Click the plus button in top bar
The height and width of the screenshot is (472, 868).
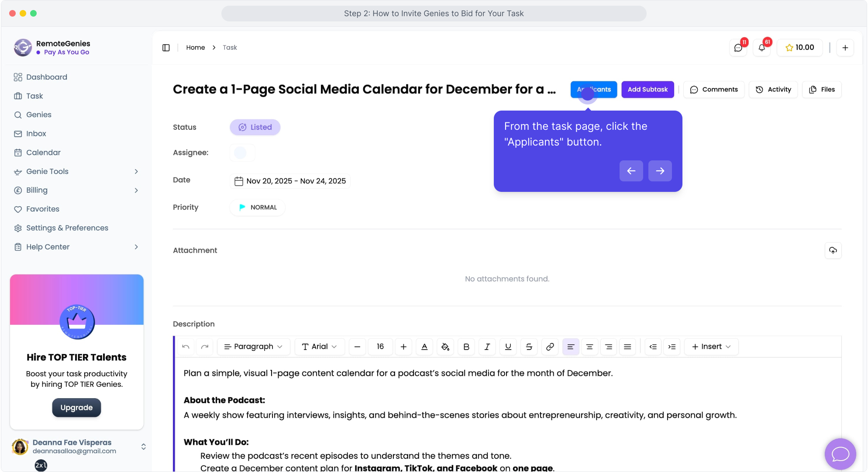tap(845, 48)
